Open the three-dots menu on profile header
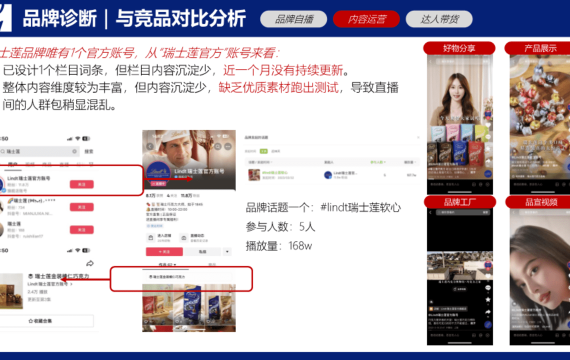 coord(228,147)
